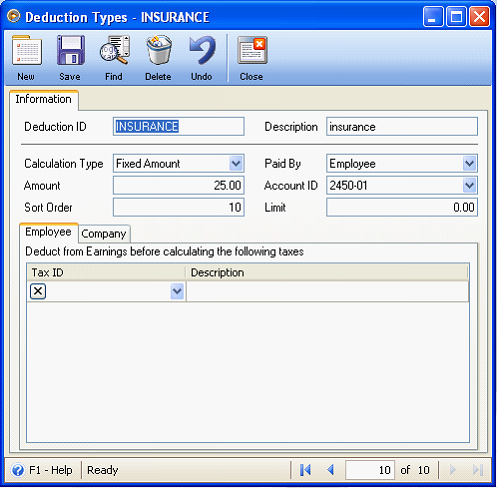Open F1 Help question mark icon

(x=18, y=470)
